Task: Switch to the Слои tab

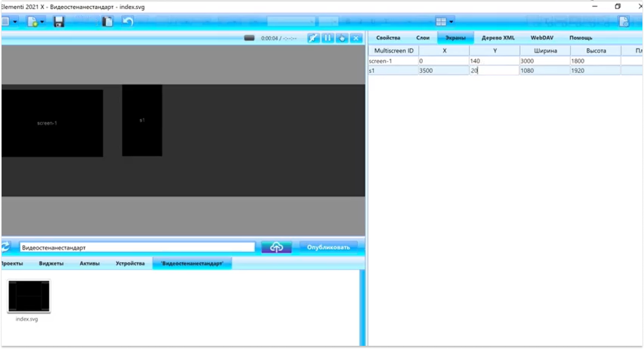Action: click(423, 38)
